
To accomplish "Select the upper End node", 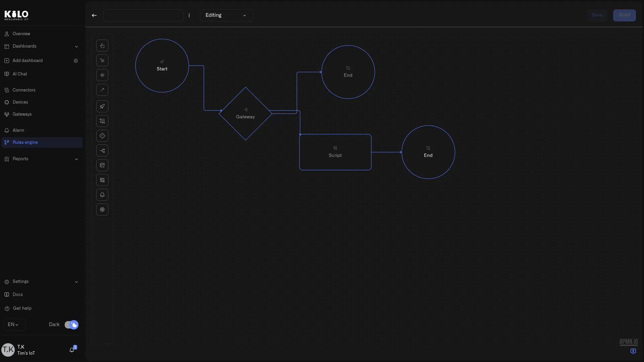I will pyautogui.click(x=348, y=72).
